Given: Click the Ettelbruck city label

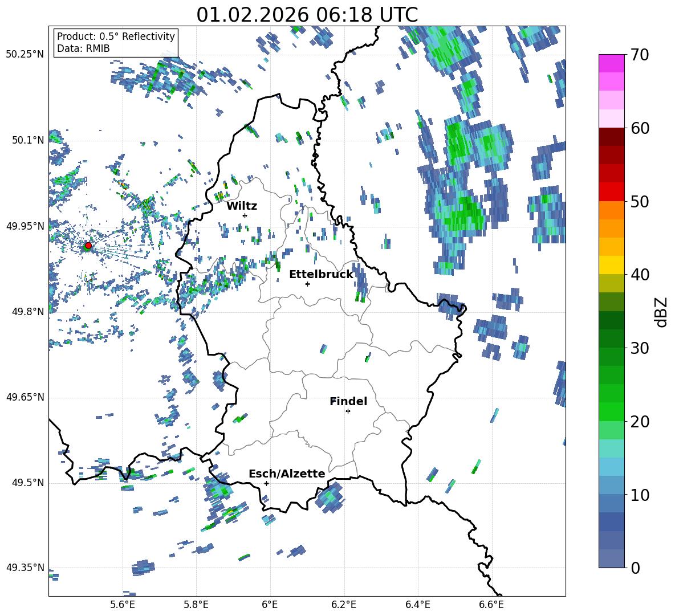Looking at the screenshot, I should point(321,275).
